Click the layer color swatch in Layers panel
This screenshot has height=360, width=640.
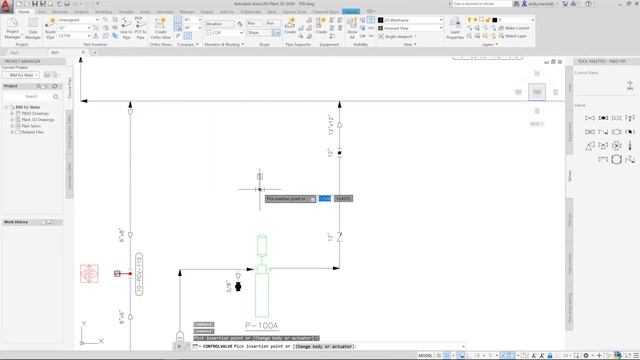coord(495,20)
